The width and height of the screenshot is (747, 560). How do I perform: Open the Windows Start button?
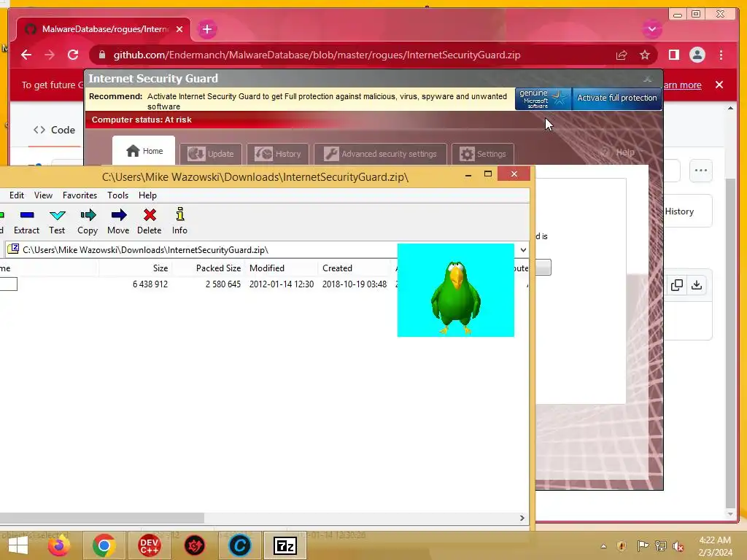(x=18, y=545)
